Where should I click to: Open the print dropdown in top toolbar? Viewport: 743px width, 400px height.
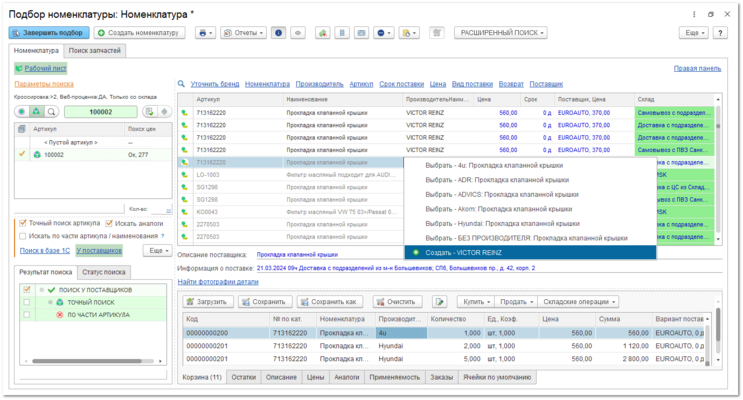(x=205, y=33)
